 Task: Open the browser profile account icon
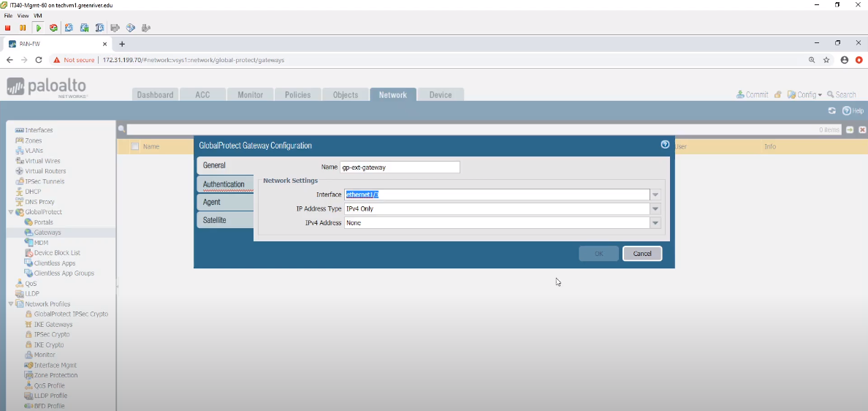[x=844, y=60]
